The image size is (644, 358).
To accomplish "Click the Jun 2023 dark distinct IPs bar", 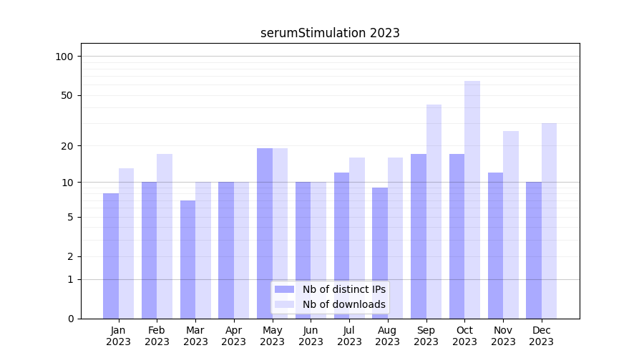I will point(303,250).
